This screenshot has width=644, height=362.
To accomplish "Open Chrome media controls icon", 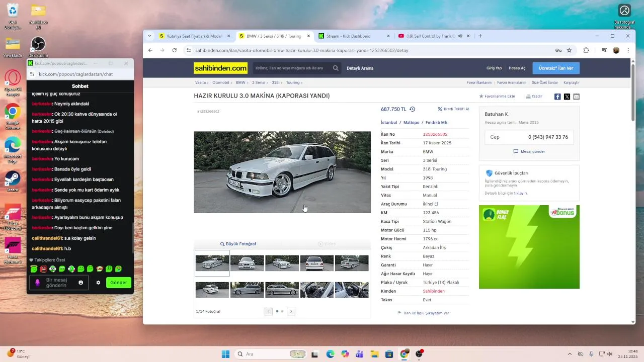I will coord(604,50).
